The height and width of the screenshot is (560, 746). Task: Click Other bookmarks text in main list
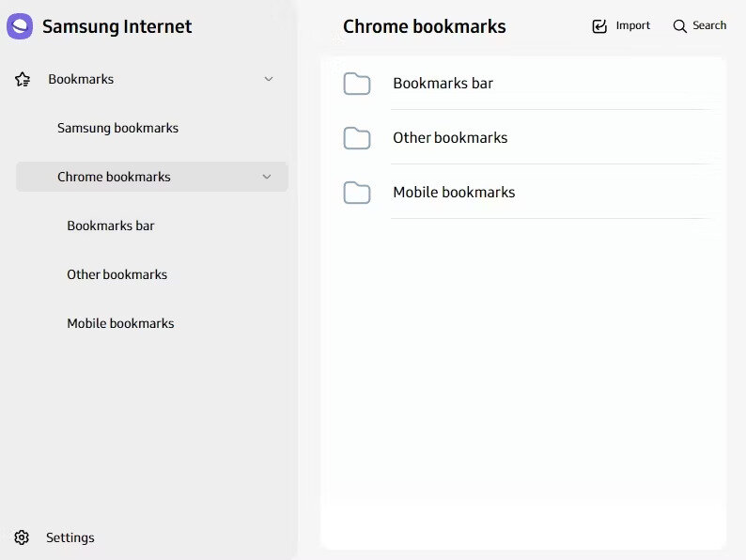[450, 138]
